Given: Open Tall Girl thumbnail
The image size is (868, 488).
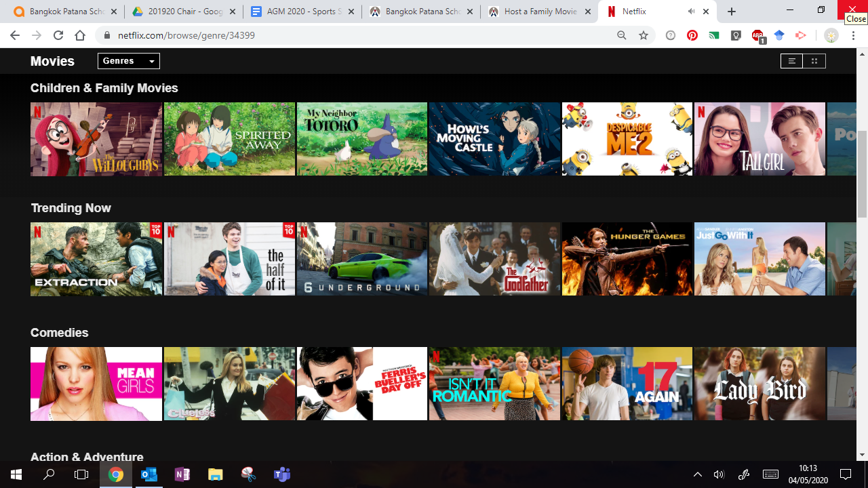Looking at the screenshot, I should 760,139.
